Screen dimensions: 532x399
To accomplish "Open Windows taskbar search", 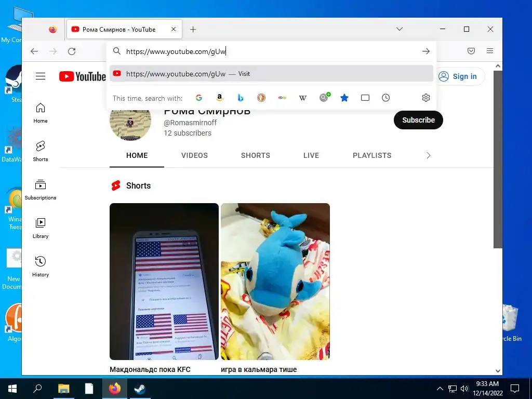I will (x=37, y=389).
